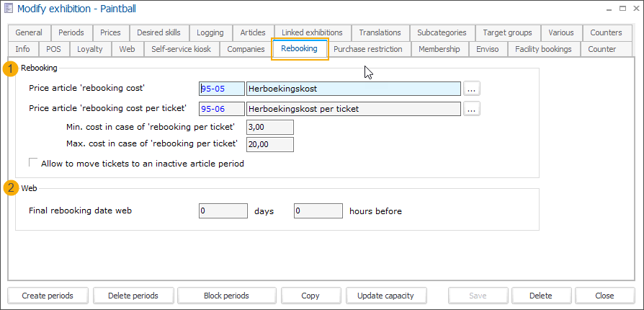The width and height of the screenshot is (644, 310).
Task: Click the Herboekingskost description field
Action: 353,89
